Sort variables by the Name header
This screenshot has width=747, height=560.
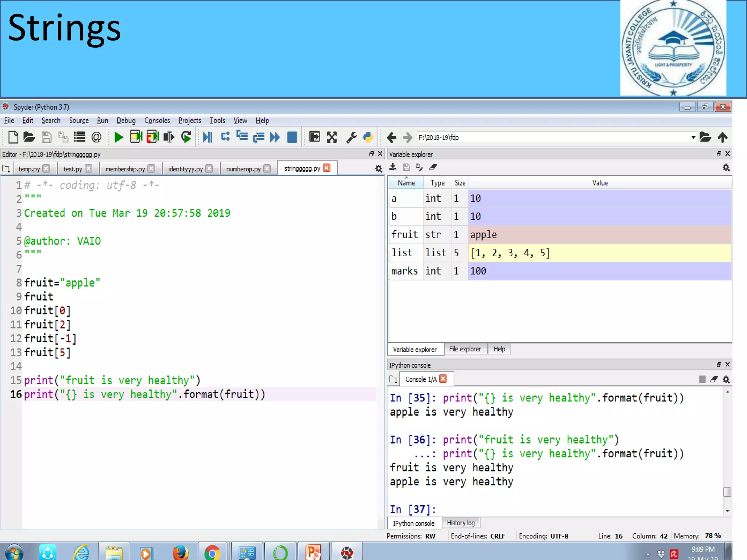pos(406,183)
